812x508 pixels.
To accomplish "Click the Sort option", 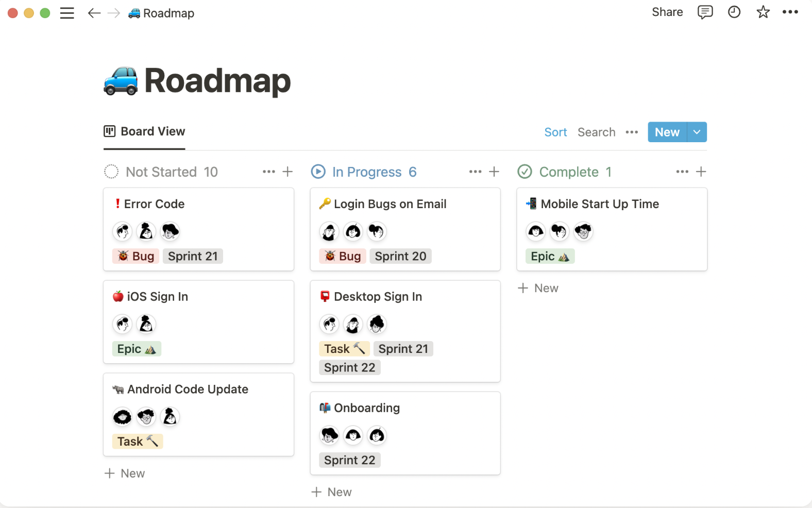I will point(555,132).
